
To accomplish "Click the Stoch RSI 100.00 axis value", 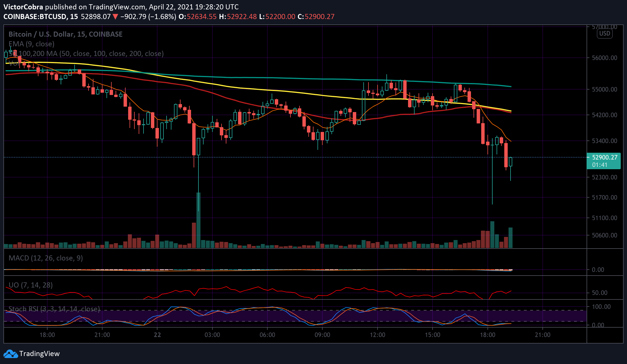I will 601,307.
